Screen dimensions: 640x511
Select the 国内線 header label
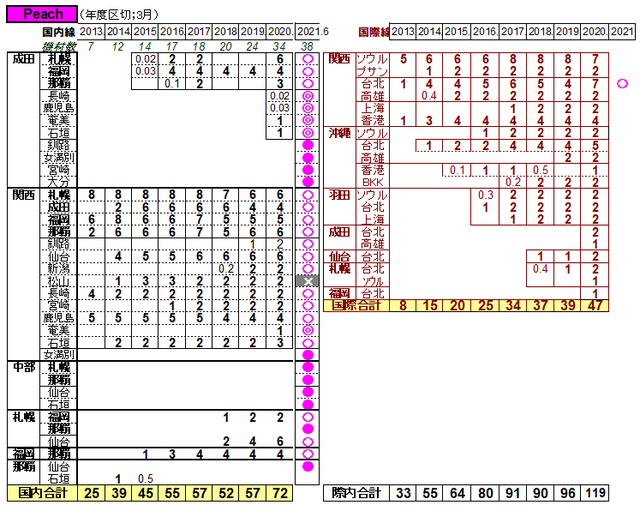pos(59,32)
